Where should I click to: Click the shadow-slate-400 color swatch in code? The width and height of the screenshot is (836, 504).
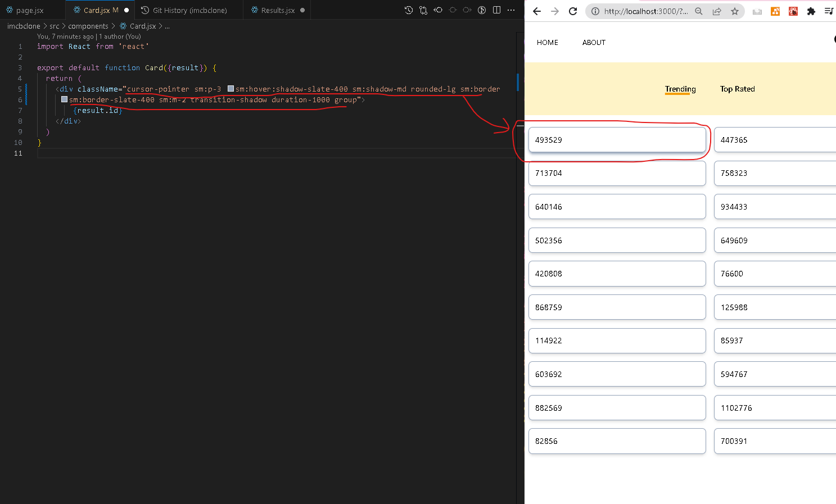(x=231, y=89)
